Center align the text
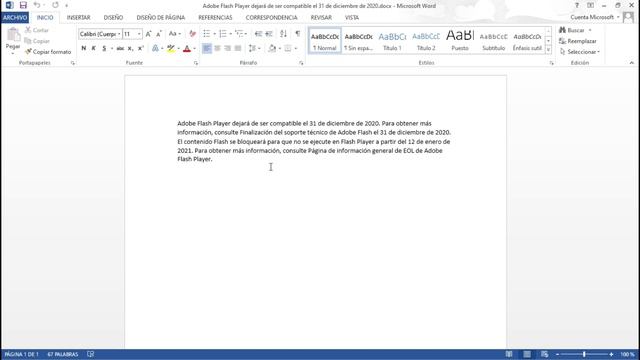Image resolution: width=640 pixels, height=360 pixels. [x=217, y=49]
